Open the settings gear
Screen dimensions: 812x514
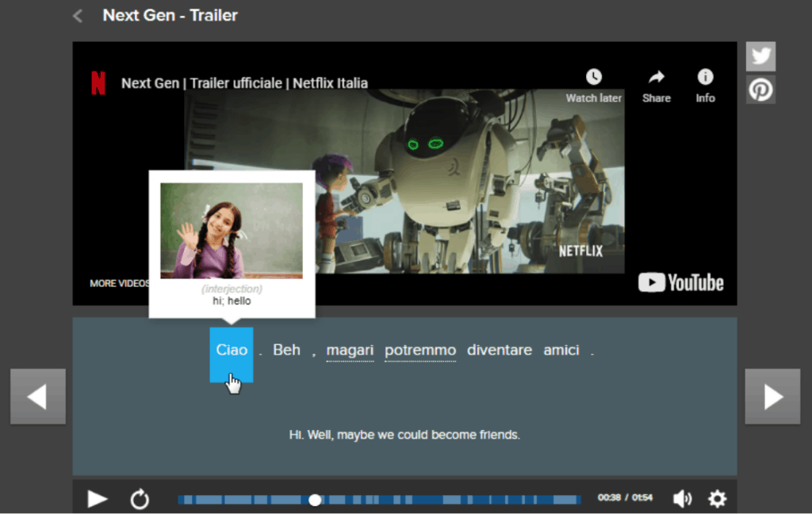coord(717,498)
